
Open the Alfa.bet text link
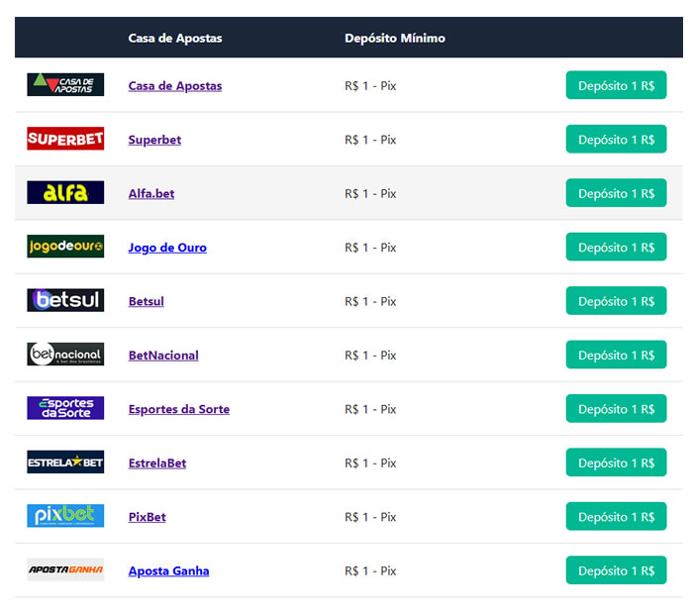click(151, 194)
